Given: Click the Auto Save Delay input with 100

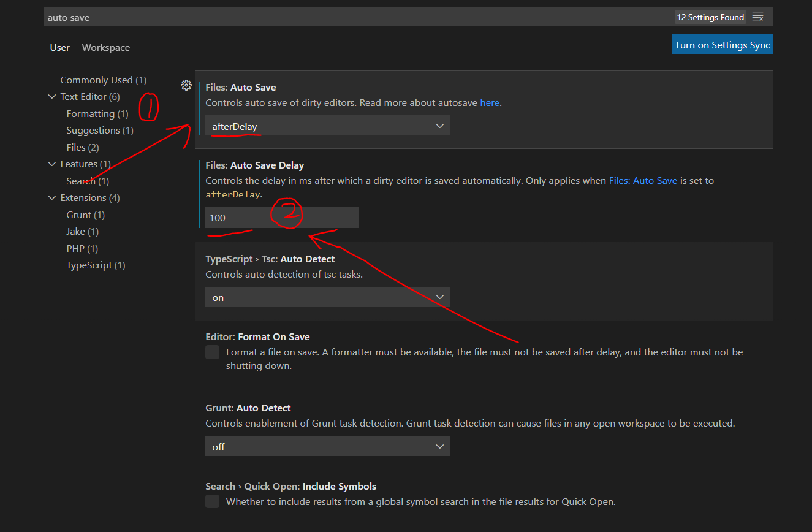Looking at the screenshot, I should click(x=282, y=217).
